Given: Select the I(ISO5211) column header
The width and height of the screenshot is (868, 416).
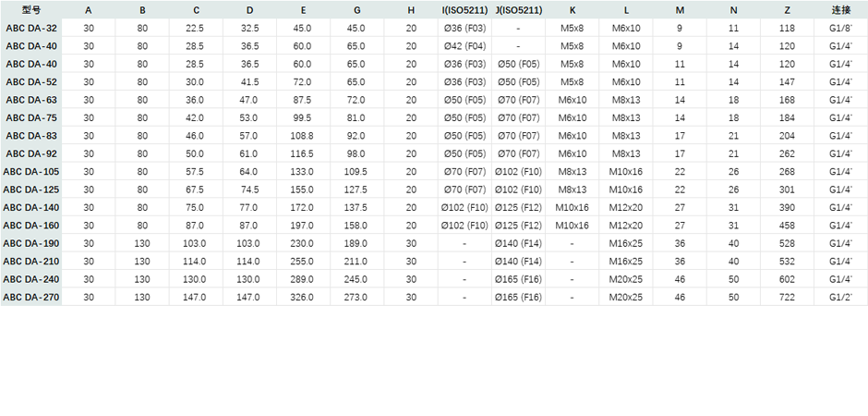Looking at the screenshot, I should click(464, 10).
